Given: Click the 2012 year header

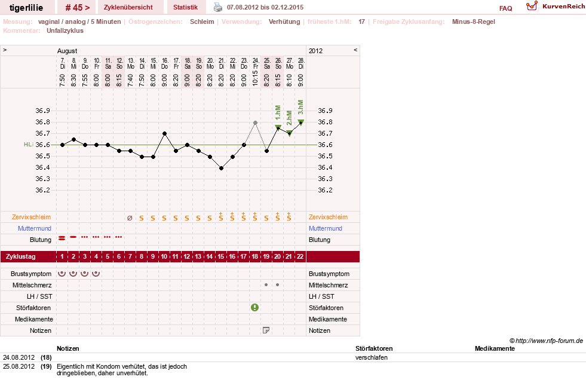Looking at the screenshot, I should coord(315,51).
